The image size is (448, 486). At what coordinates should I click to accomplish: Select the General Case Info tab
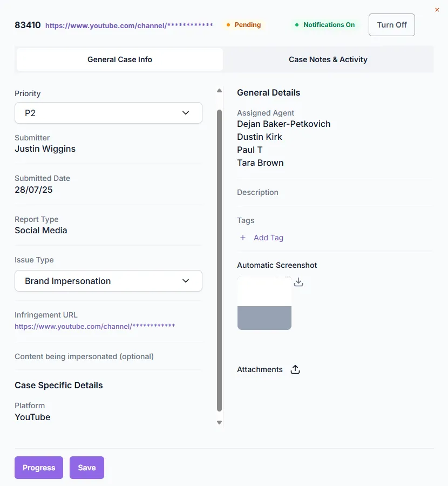pos(120,59)
